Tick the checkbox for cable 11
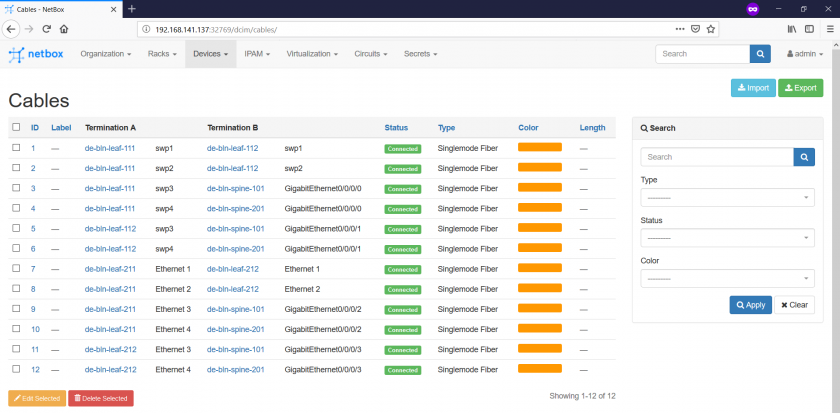 coord(16,349)
